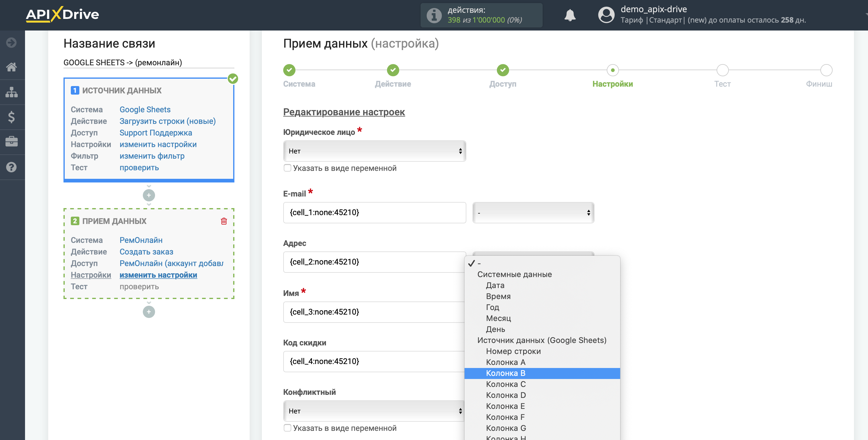Select Год in dropdown list
Image resolution: width=868 pixels, height=440 pixels.
(x=542, y=307)
